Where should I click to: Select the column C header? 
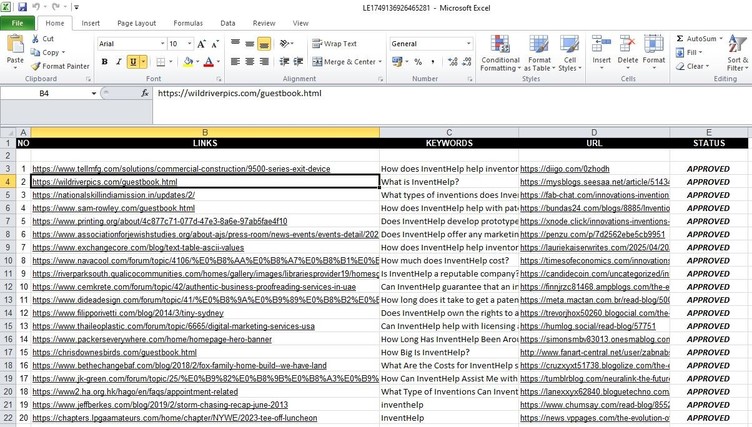click(448, 132)
